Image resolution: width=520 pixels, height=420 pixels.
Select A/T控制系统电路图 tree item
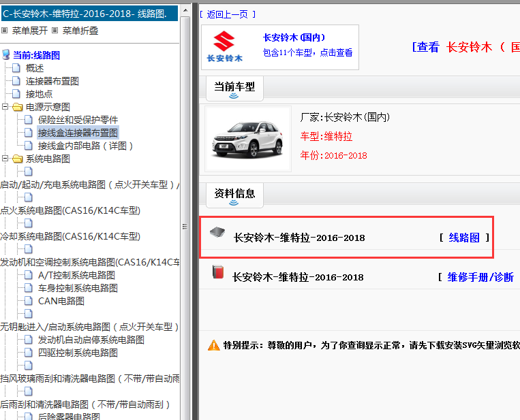point(76,275)
